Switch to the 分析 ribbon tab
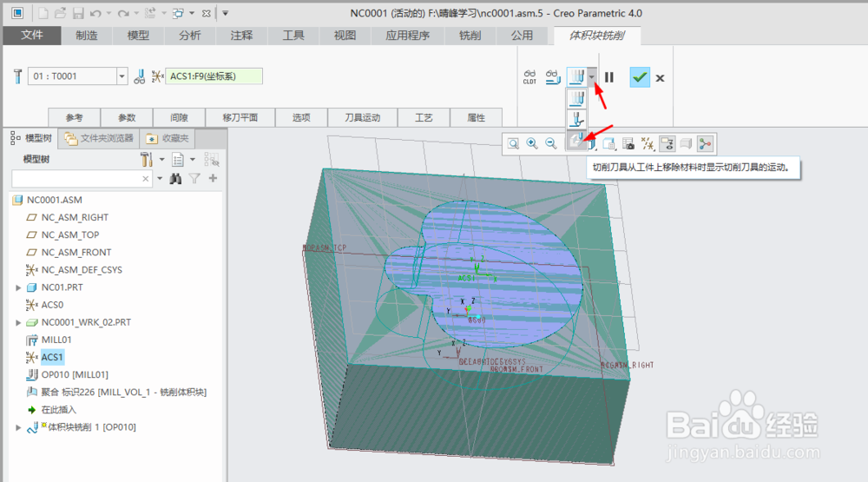The width and height of the screenshot is (868, 482). coord(189,36)
